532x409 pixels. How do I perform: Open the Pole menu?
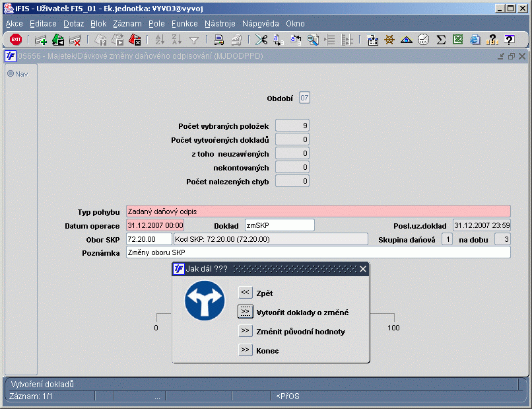(156, 24)
